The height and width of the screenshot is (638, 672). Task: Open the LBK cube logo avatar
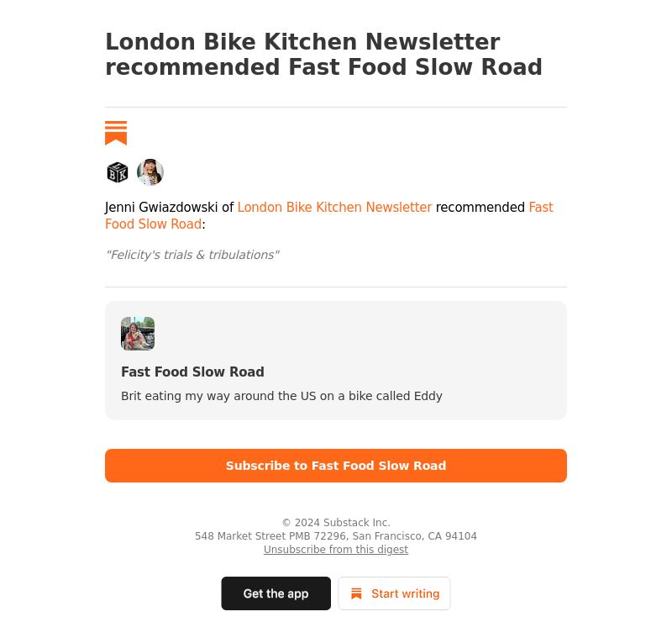tap(118, 172)
